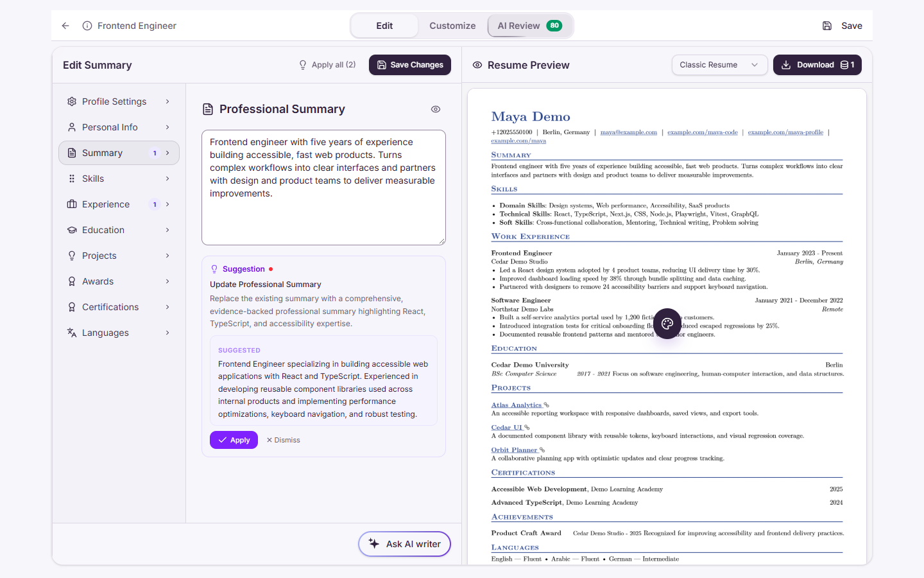Click the Resume Preview eye icon
The height and width of the screenshot is (578, 924).
point(477,65)
